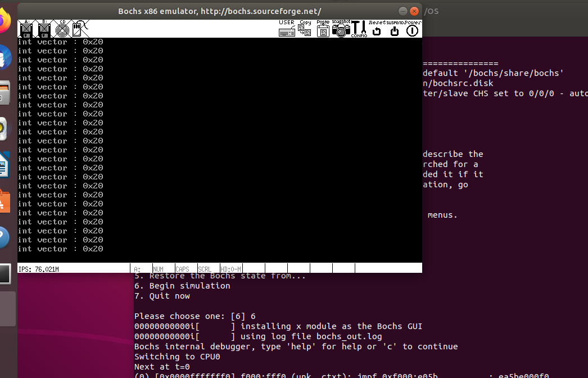The width and height of the screenshot is (588, 378).
Task: Click the Power button in Bochs
Action: click(x=413, y=29)
